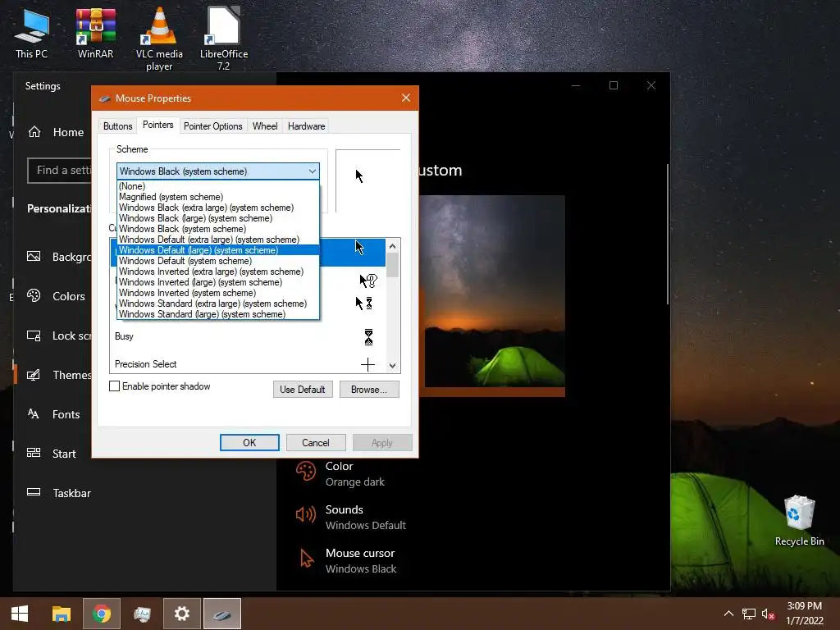Open Colors in Settings sidebar
Screen dimensions: 840x630
(57, 295)
